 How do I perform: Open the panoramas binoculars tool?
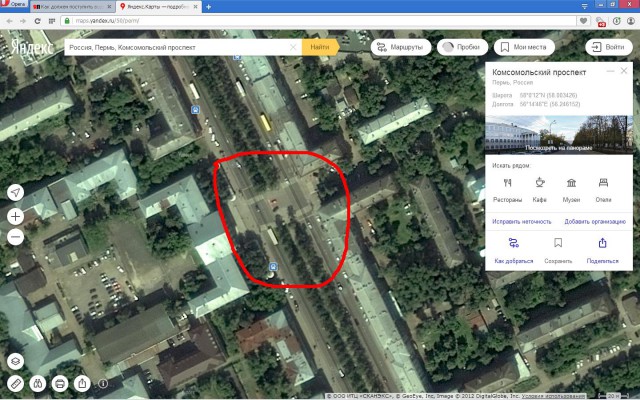pos(38,384)
